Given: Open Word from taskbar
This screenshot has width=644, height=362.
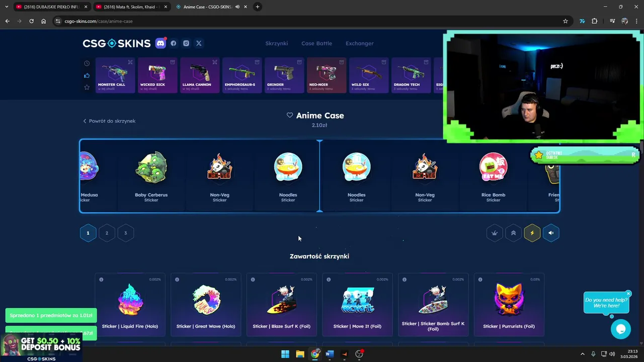Looking at the screenshot, I should pyautogui.click(x=330, y=354).
